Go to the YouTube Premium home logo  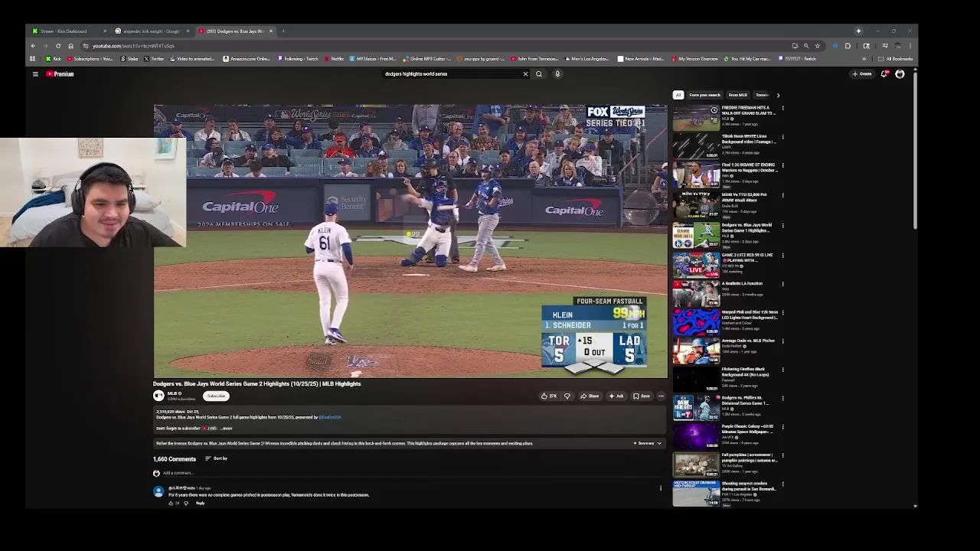point(60,74)
